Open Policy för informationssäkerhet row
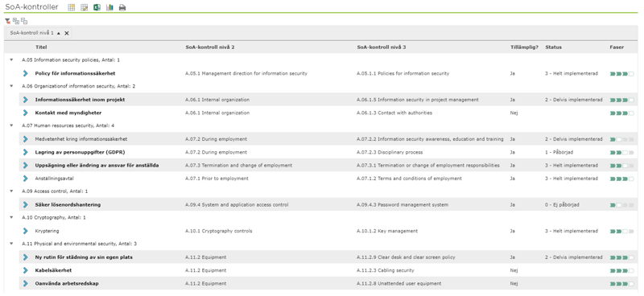This screenshot has width=644, height=296. (75, 73)
